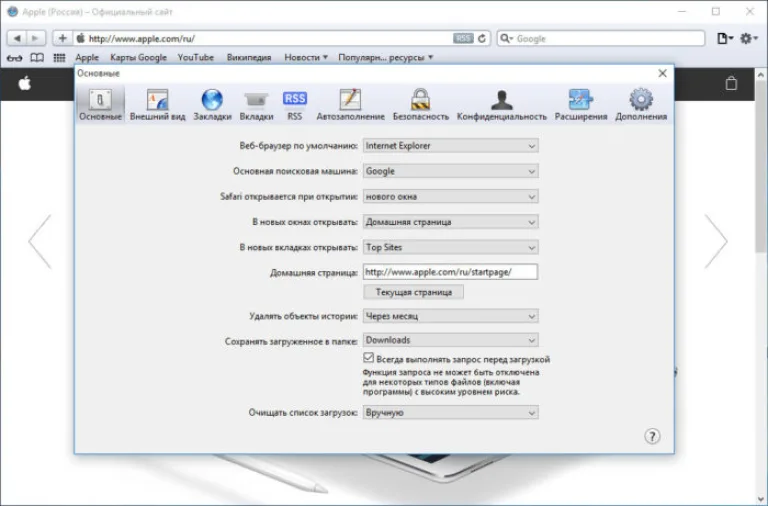Toggle Всегда выполнять запрос перед загрузкой checkbox
768x506 pixels.
coord(368,358)
